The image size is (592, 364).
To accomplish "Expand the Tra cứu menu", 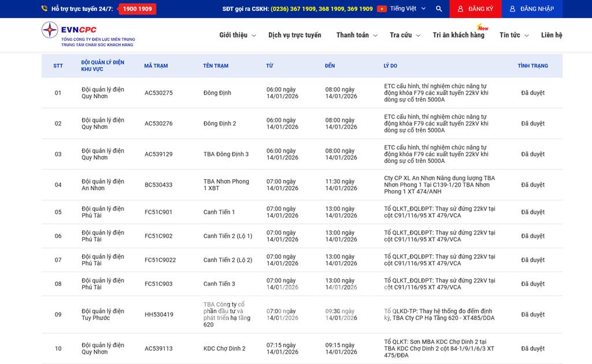I will tap(405, 35).
